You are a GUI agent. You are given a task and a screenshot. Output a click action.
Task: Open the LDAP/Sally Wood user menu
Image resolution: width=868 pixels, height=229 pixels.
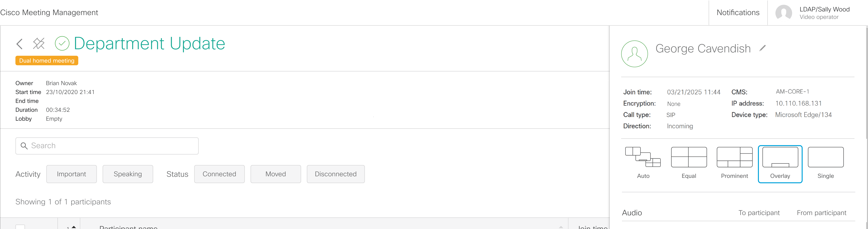coord(817,13)
